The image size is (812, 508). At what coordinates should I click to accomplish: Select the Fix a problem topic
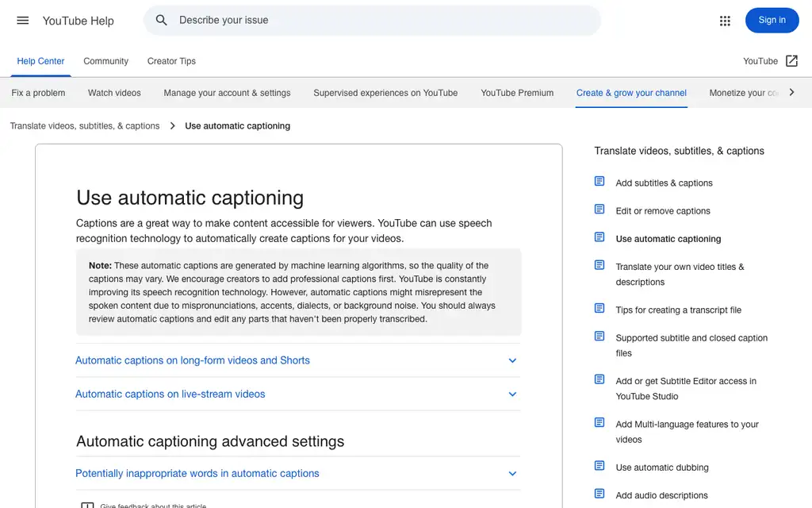pyautogui.click(x=38, y=93)
